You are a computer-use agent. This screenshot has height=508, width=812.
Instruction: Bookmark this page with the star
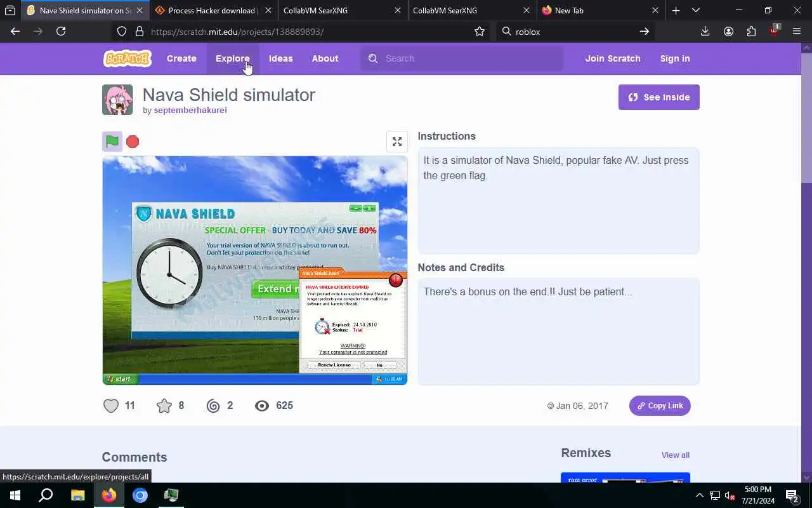click(480, 31)
